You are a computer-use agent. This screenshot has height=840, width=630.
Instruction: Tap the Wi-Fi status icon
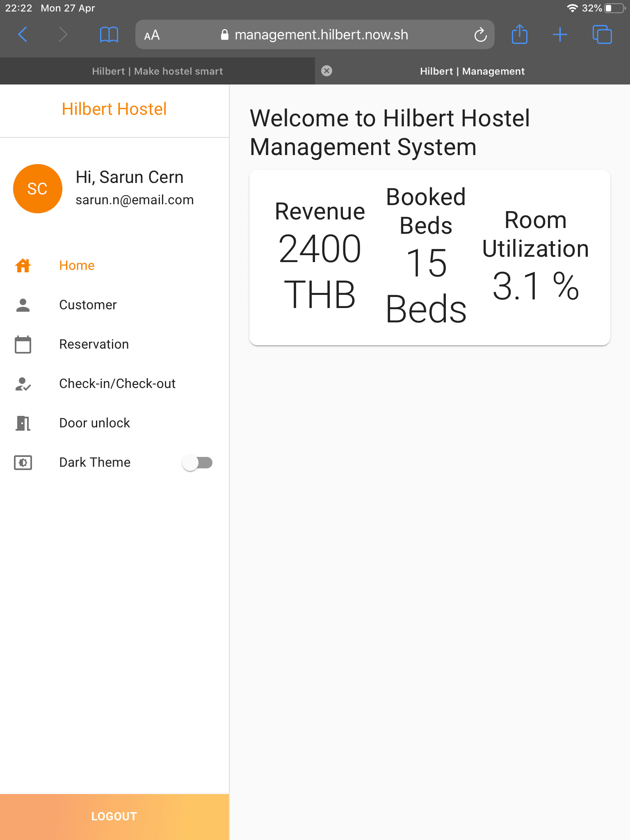tap(572, 8)
